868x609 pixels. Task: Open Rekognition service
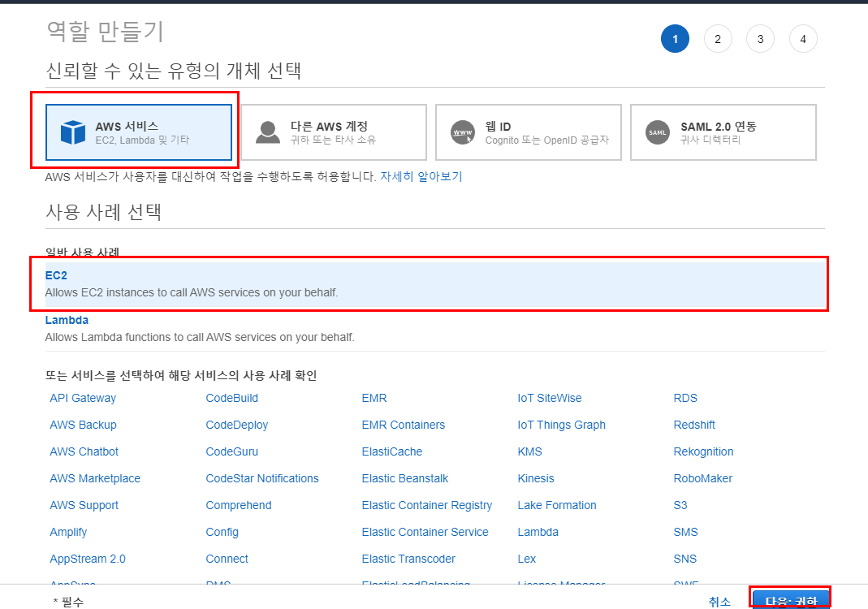tap(704, 451)
